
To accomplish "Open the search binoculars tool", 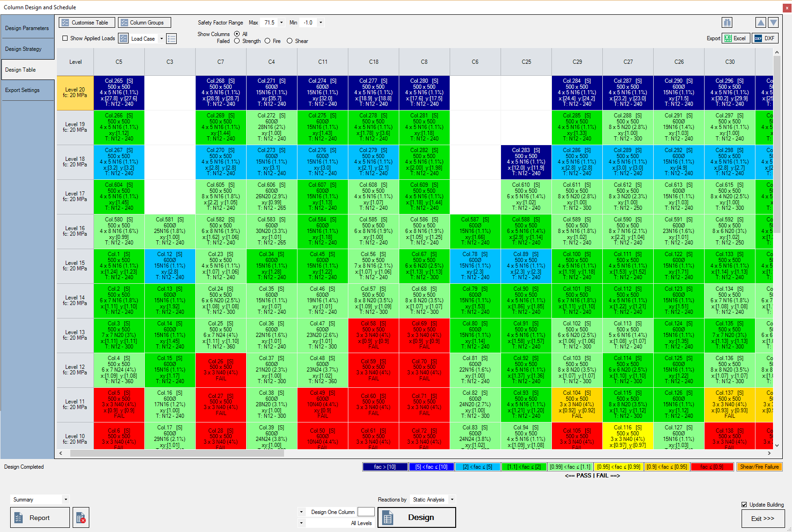I will 726,22.
